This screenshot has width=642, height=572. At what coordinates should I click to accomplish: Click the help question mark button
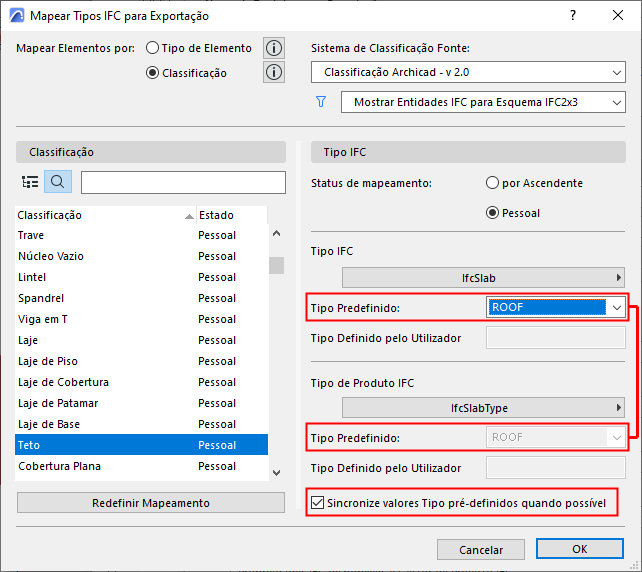[x=573, y=16]
